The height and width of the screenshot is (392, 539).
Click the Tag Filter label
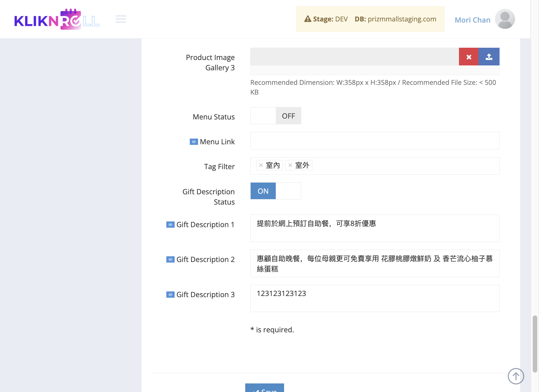click(x=219, y=167)
